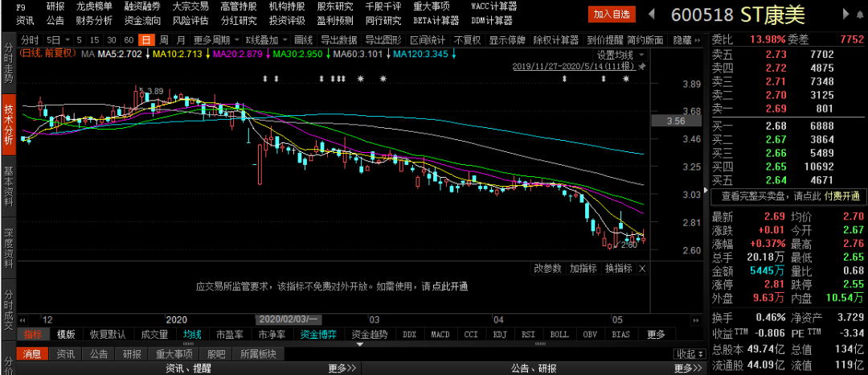Pin the date range with pushpin icon
This screenshot has height=375, width=868.
(641, 67)
